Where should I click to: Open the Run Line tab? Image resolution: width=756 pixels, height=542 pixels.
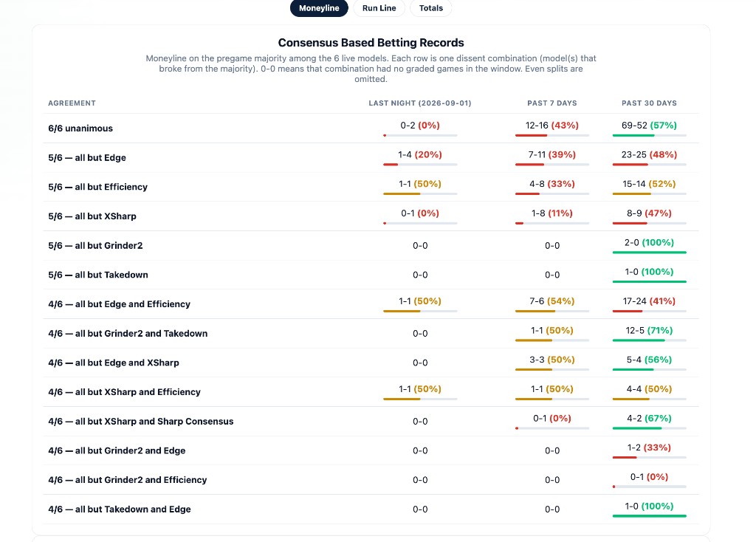click(379, 8)
